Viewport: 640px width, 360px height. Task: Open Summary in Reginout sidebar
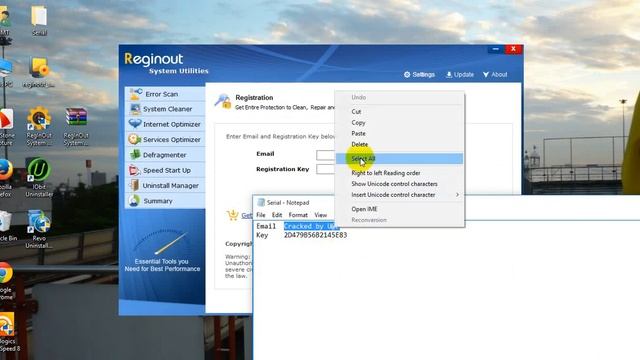point(165,201)
